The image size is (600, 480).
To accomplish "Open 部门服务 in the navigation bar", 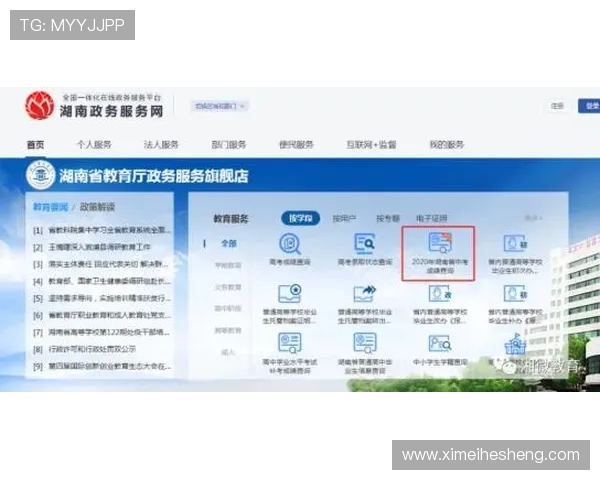I will coord(229,145).
